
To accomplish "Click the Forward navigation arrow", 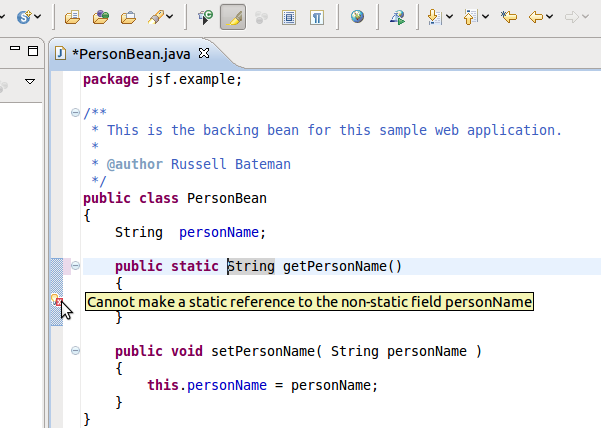I will (x=572, y=17).
